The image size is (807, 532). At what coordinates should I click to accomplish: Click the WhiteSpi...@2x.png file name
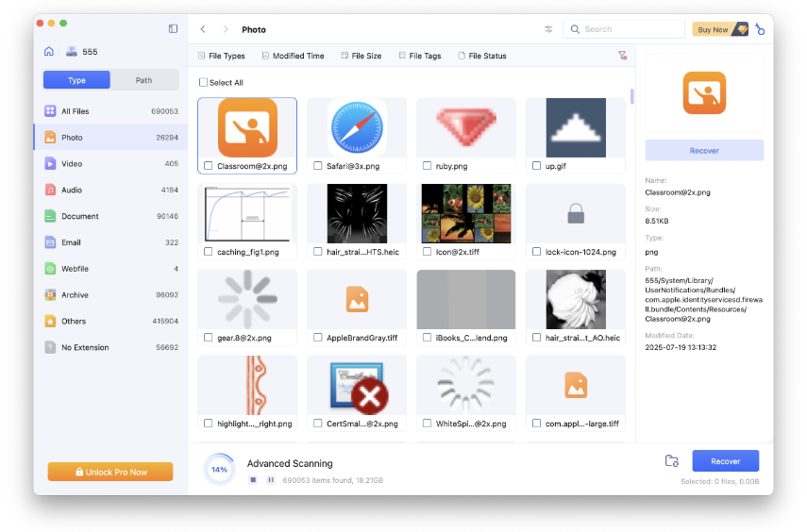pos(471,424)
